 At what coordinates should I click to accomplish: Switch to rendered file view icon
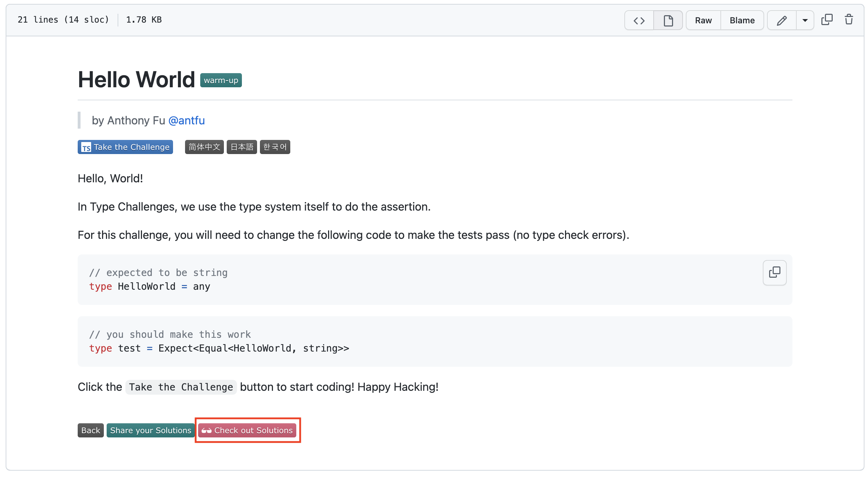[668, 20]
